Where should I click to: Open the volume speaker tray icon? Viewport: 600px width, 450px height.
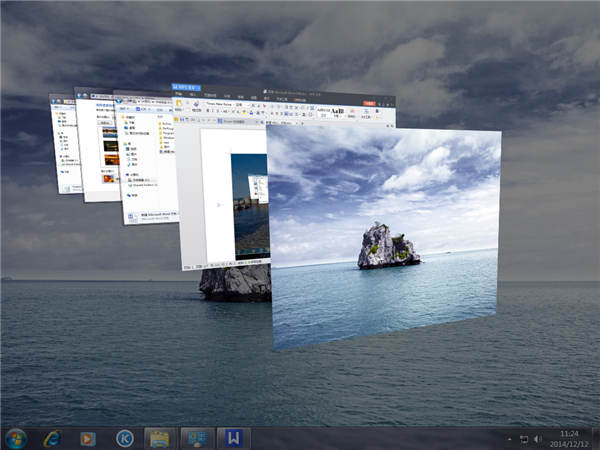point(538,439)
